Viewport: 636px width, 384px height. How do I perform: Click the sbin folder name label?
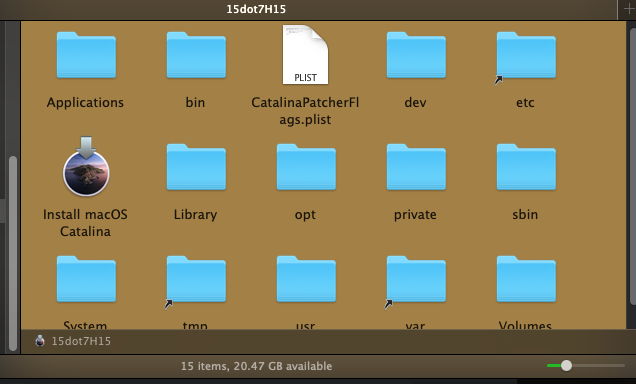coord(525,215)
